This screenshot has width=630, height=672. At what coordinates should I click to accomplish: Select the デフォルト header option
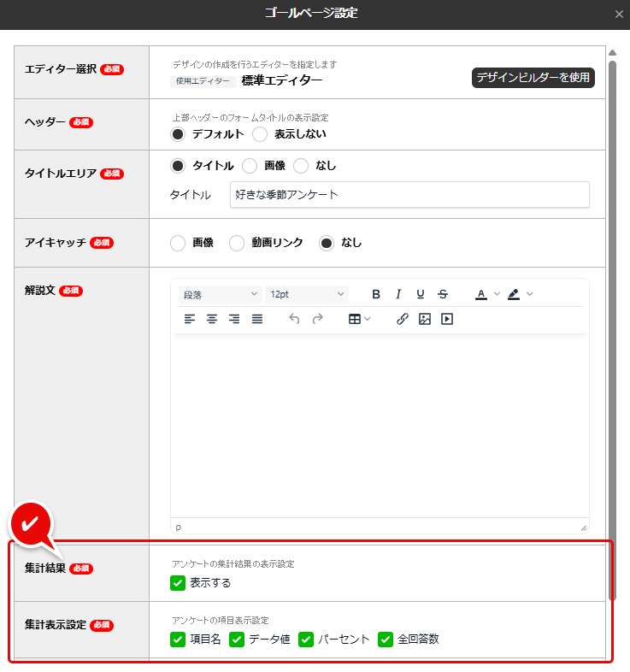pos(178,134)
